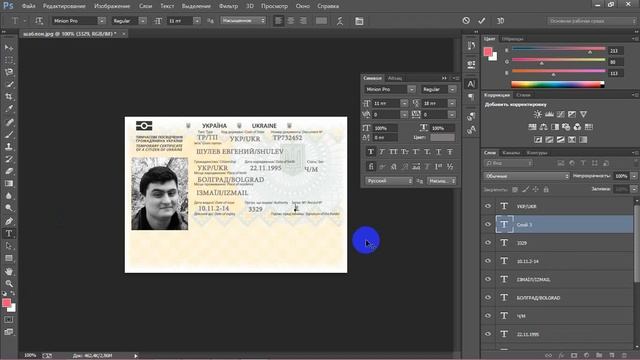640x360 pixels.
Task: Toggle the faux bold T button
Action: pyautogui.click(x=371, y=152)
